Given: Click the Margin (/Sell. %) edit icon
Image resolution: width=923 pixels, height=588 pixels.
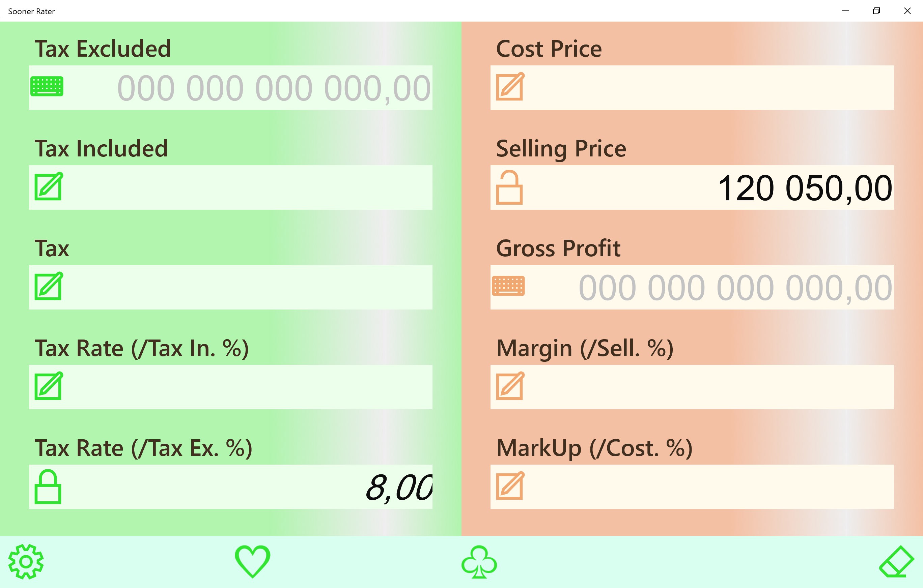Looking at the screenshot, I should pyautogui.click(x=510, y=386).
